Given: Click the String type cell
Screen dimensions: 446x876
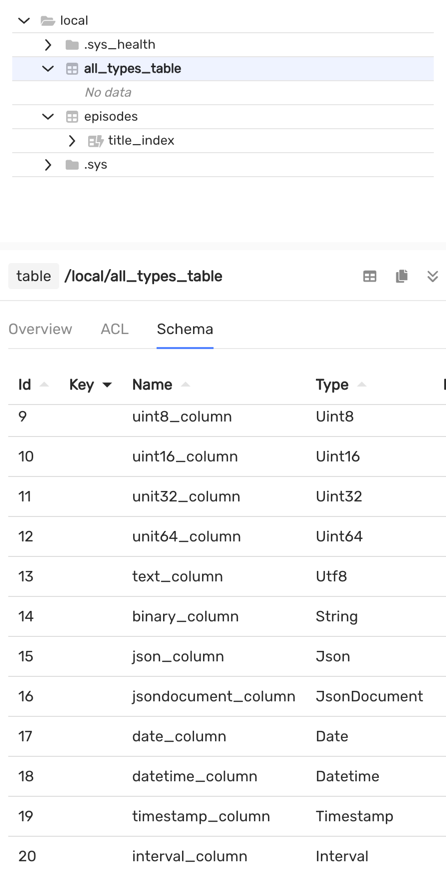Looking at the screenshot, I should coord(336,616).
